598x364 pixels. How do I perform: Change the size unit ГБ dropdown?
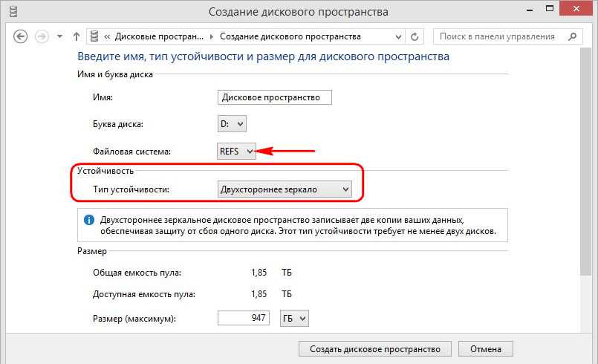point(293,319)
